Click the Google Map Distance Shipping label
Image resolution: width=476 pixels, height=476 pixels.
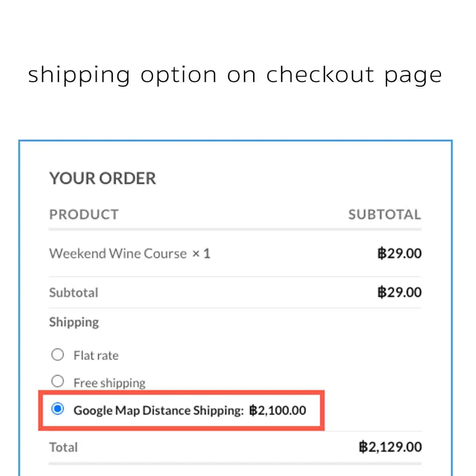tap(158, 410)
